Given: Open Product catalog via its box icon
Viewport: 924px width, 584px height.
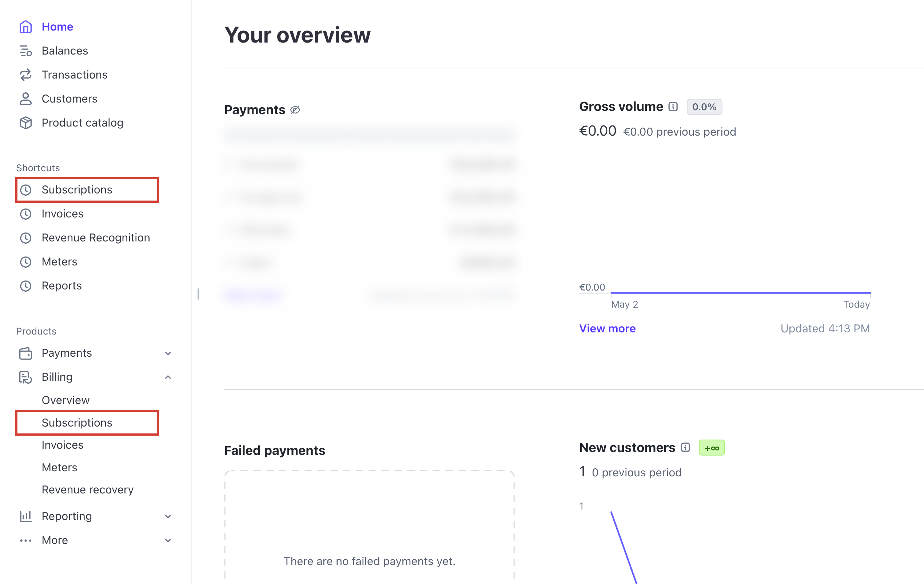Looking at the screenshot, I should click(25, 123).
